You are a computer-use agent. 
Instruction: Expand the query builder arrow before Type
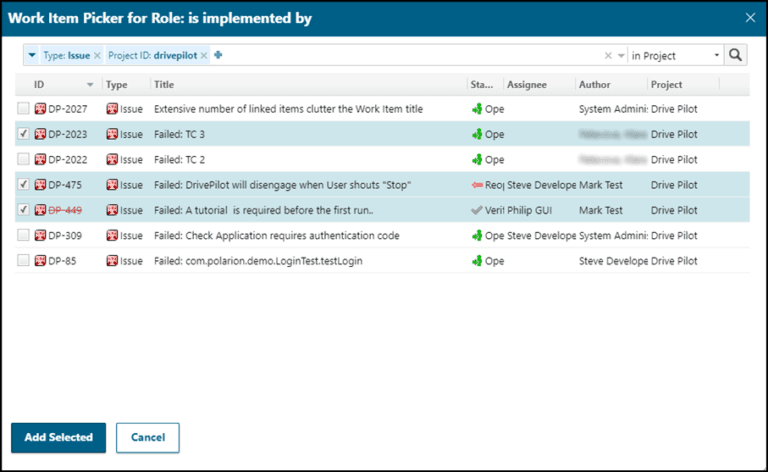[x=32, y=55]
